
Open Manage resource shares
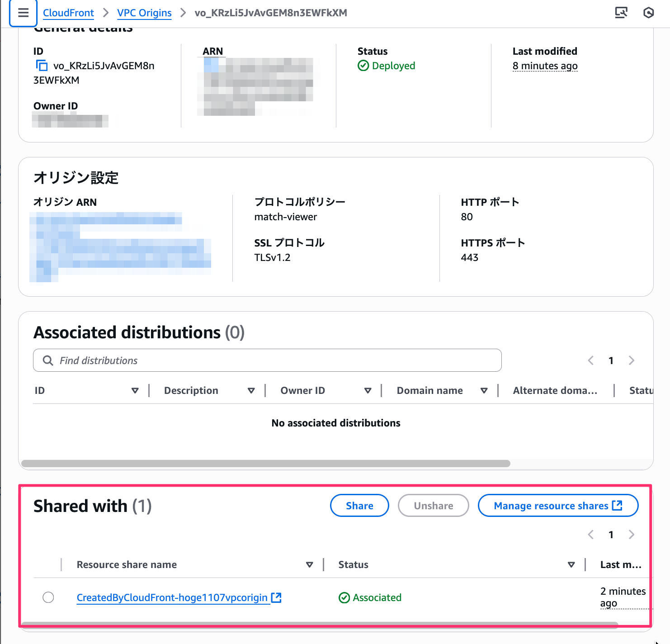(x=557, y=506)
